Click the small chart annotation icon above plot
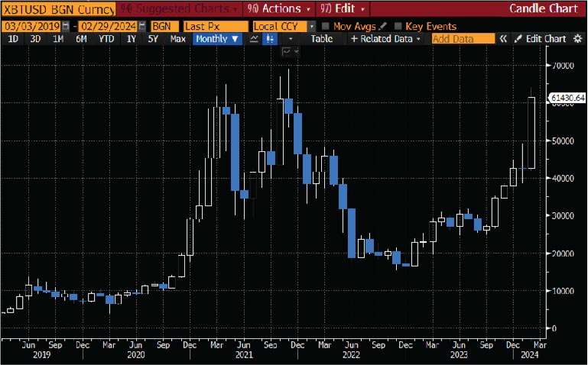The width and height of the screenshot is (588, 365). point(287,52)
